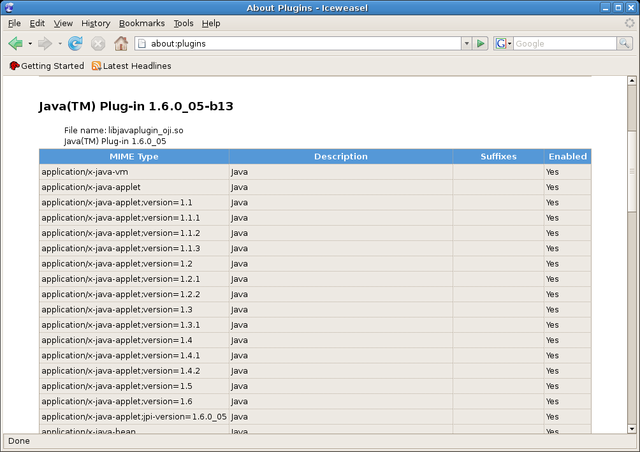Click the page icon in address bar
Image resolution: width=640 pixels, height=452 pixels.
(142, 43)
